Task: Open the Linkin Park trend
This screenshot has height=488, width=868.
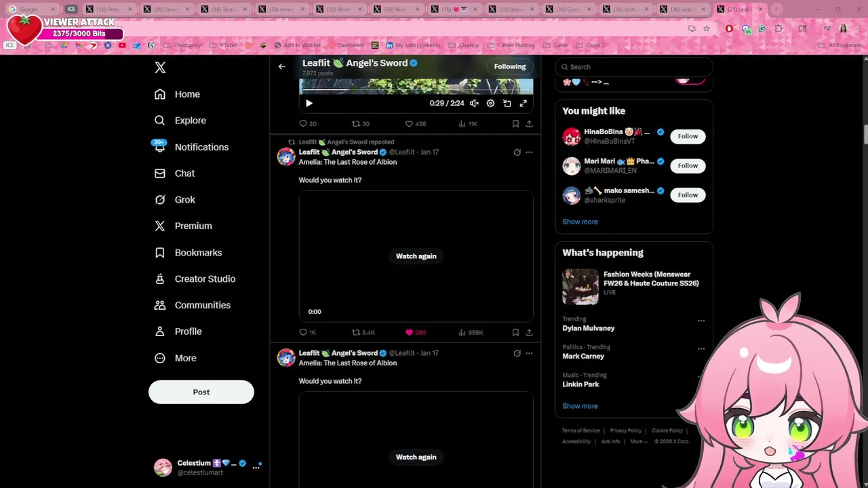Action: pyautogui.click(x=580, y=384)
